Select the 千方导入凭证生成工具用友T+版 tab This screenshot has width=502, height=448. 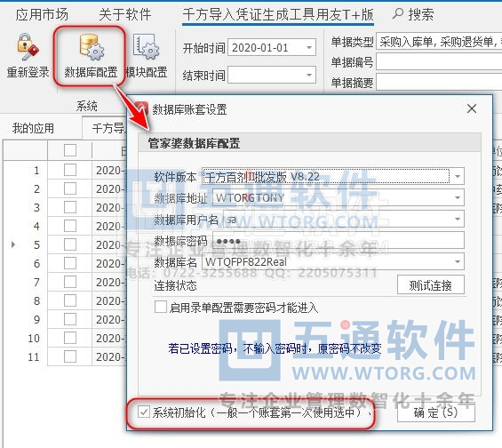[278, 14]
